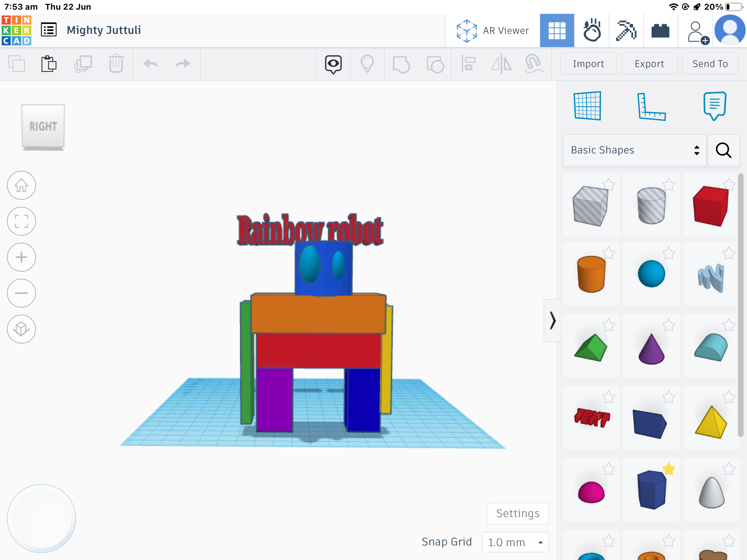Open the Basic Shapes dropdown
The image size is (747, 560).
[635, 150]
